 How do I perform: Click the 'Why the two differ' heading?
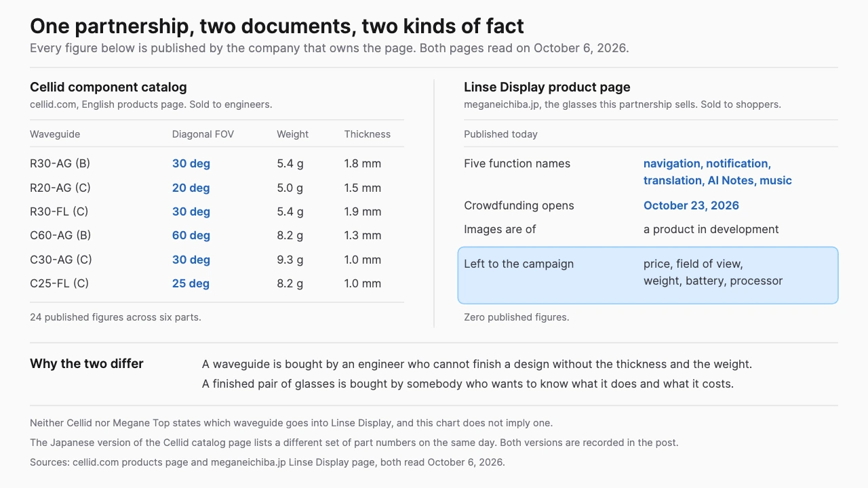point(87,363)
